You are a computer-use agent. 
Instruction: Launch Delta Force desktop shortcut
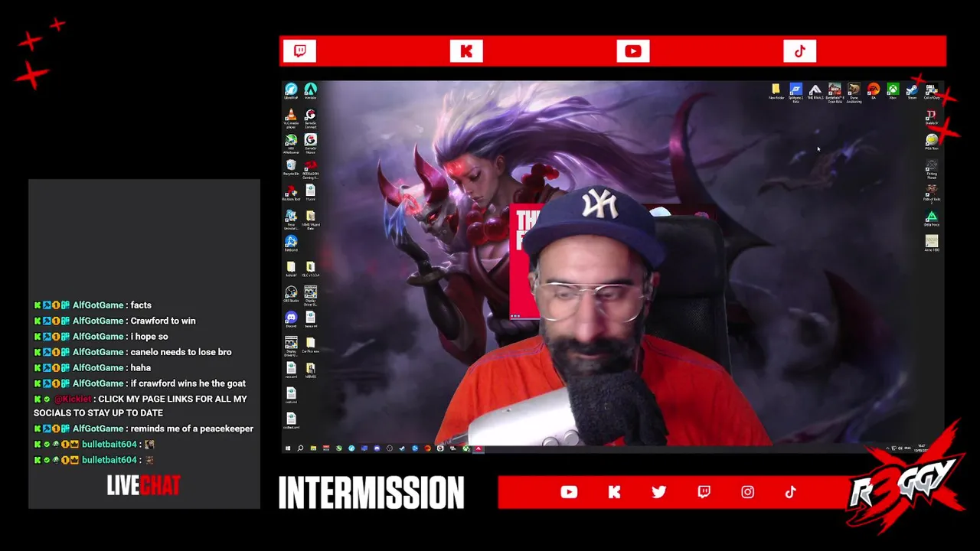pos(931,219)
